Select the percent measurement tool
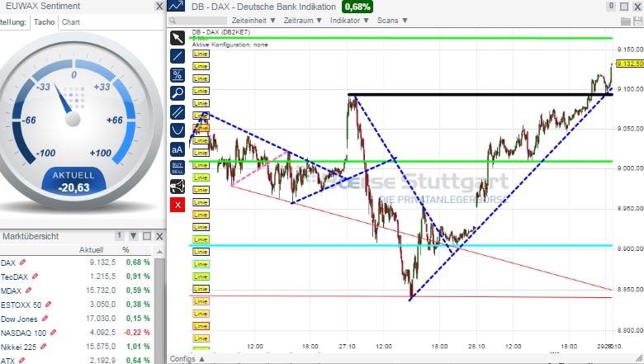Screen dimensions: 644x364 coord(178,74)
